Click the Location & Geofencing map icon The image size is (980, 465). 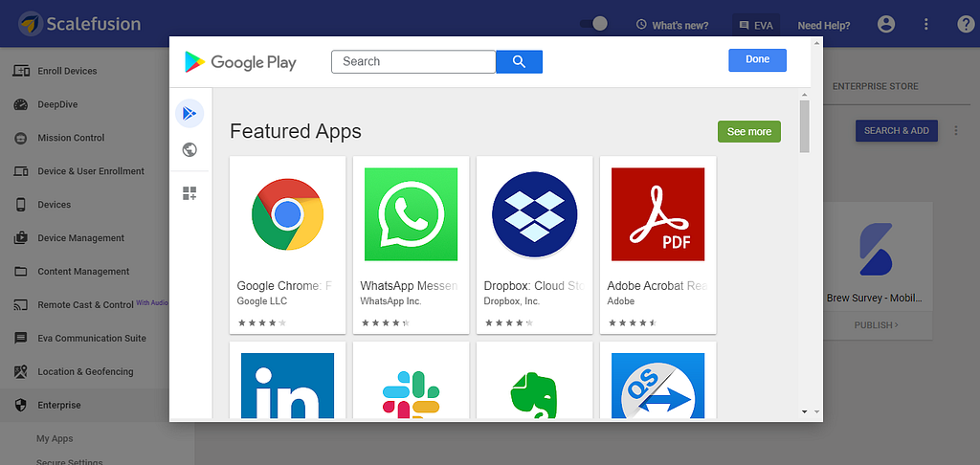click(x=21, y=372)
